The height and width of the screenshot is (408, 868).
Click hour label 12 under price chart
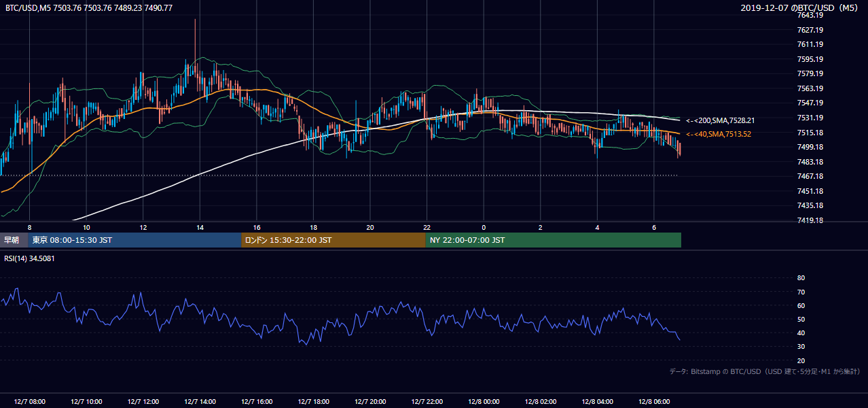pos(143,227)
